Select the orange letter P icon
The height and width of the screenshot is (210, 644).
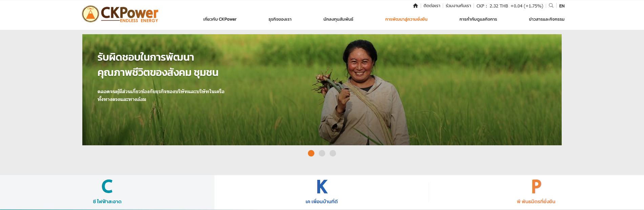536,187
